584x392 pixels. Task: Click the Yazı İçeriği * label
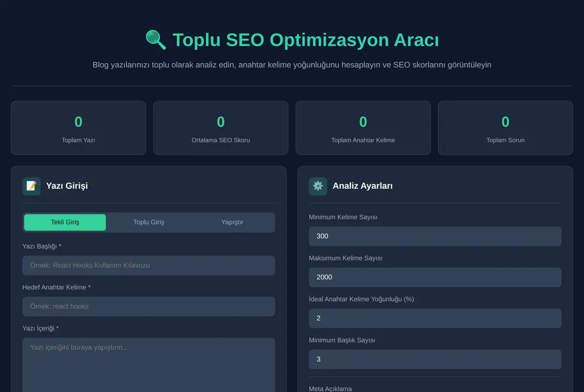coord(40,328)
